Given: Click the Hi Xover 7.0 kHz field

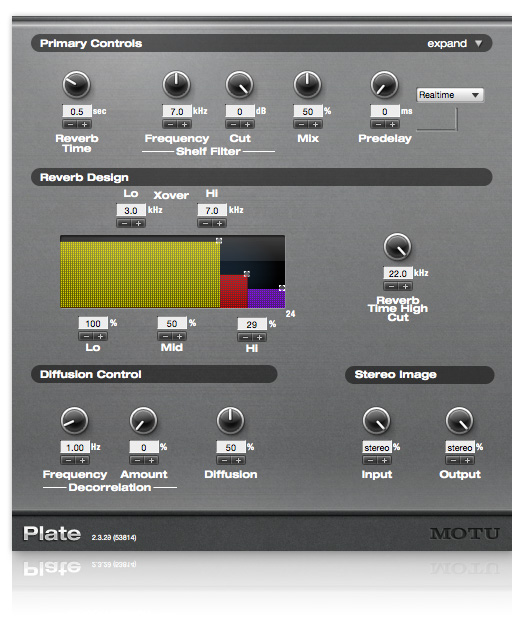Looking at the screenshot, I should click(212, 210).
